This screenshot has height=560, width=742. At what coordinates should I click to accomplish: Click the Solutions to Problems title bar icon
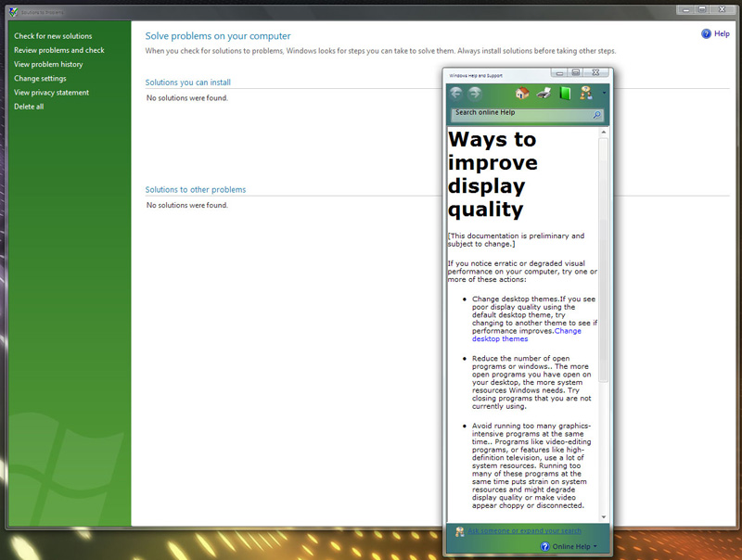(13, 12)
